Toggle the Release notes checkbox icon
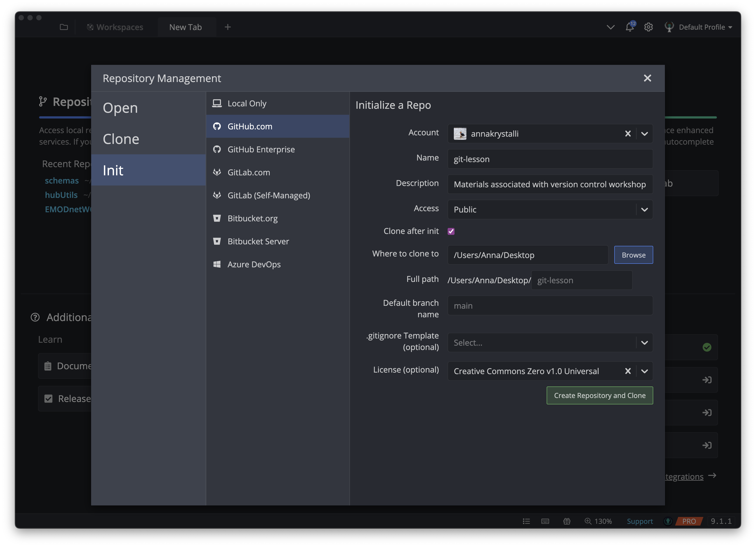Viewport: 756px width, 547px height. 48,399
